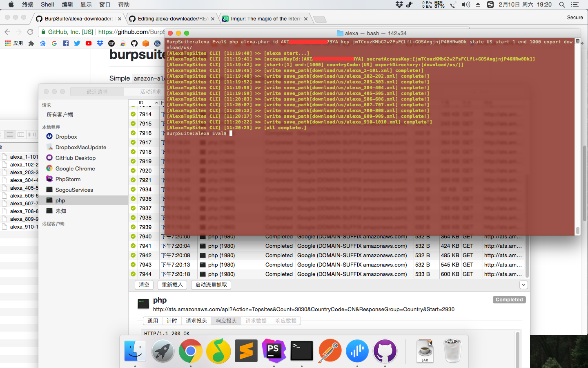
Task: Switch to the Imgur Chrome tab
Action: tap(266, 18)
